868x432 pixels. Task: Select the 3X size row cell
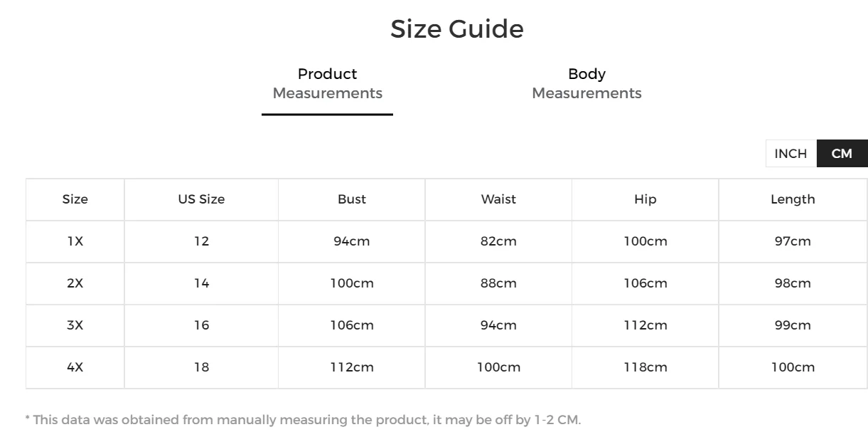pyautogui.click(x=75, y=325)
